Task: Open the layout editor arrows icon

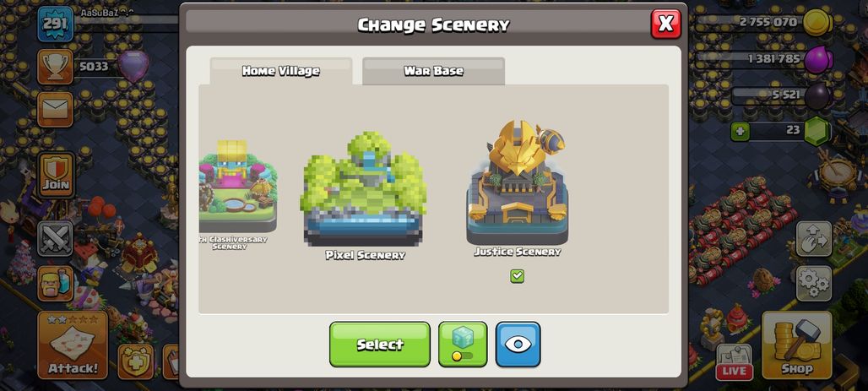Action: (x=814, y=239)
